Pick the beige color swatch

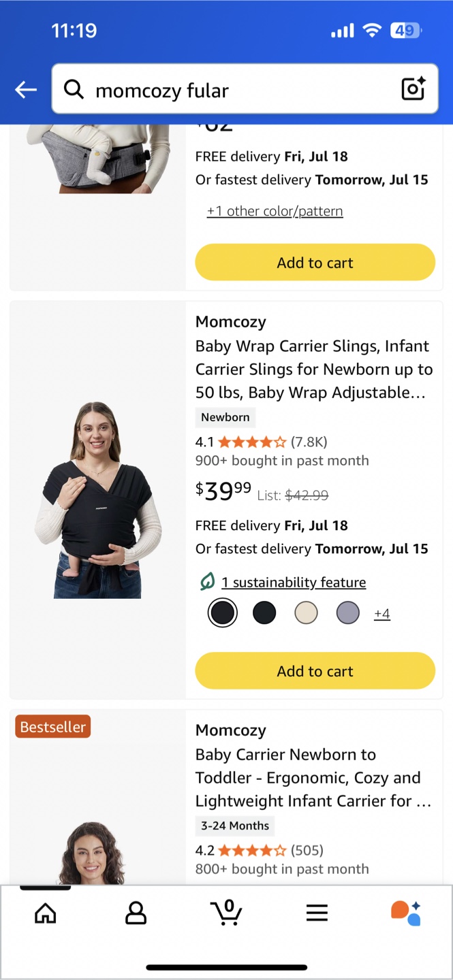click(306, 613)
